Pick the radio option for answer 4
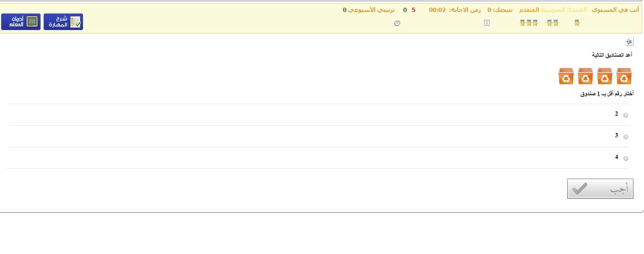 626,158
